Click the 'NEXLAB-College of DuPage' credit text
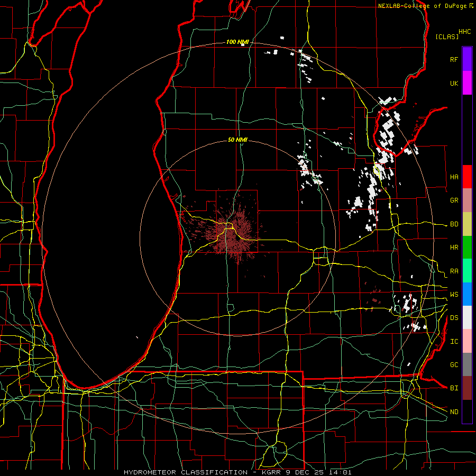Viewport: 476px width, 476px height. [x=422, y=6]
